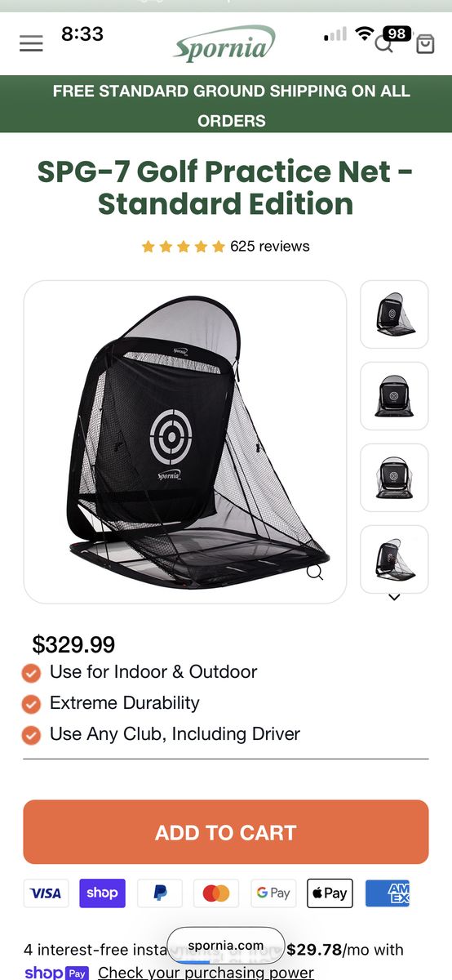Select the PayPal payment icon
Image resolution: width=452 pixels, height=980 pixels.
click(160, 893)
